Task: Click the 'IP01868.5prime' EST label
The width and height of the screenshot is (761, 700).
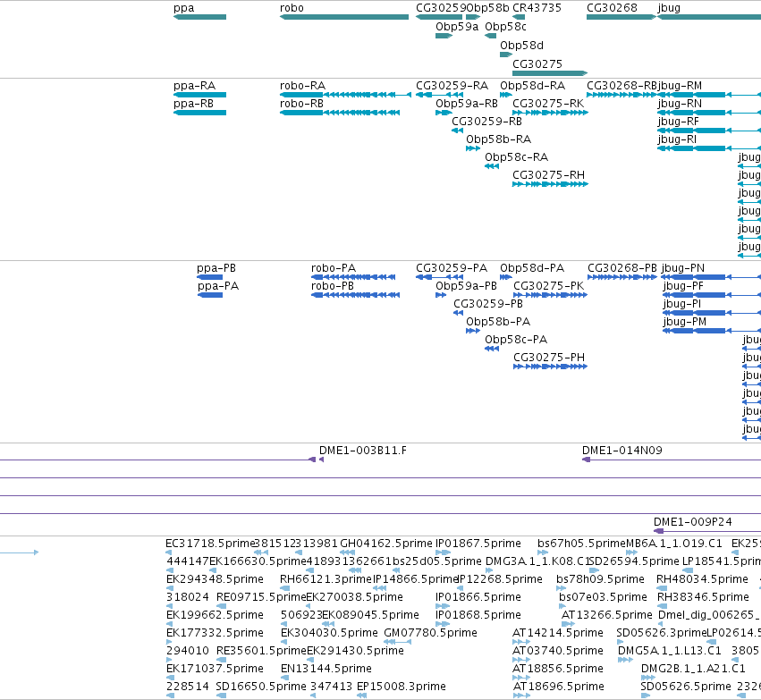Action: pos(478,615)
